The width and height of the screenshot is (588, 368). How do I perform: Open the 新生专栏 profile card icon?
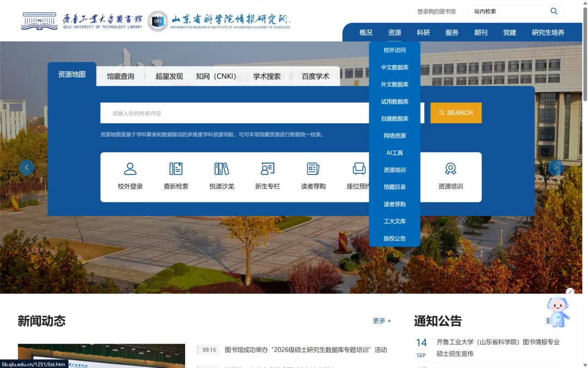pos(267,168)
